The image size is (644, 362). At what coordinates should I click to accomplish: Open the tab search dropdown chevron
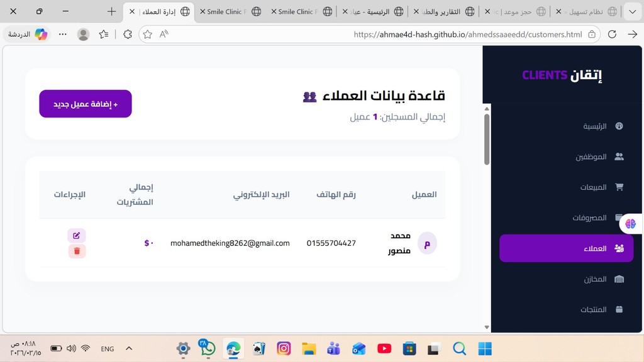tap(633, 11)
